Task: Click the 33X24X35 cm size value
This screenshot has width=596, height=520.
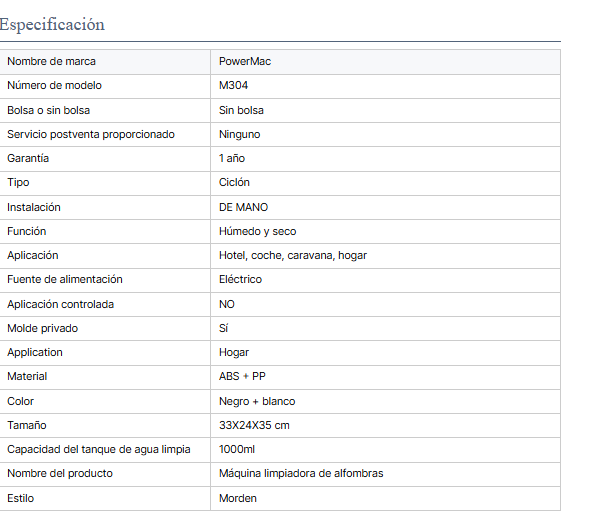Action: (254, 425)
